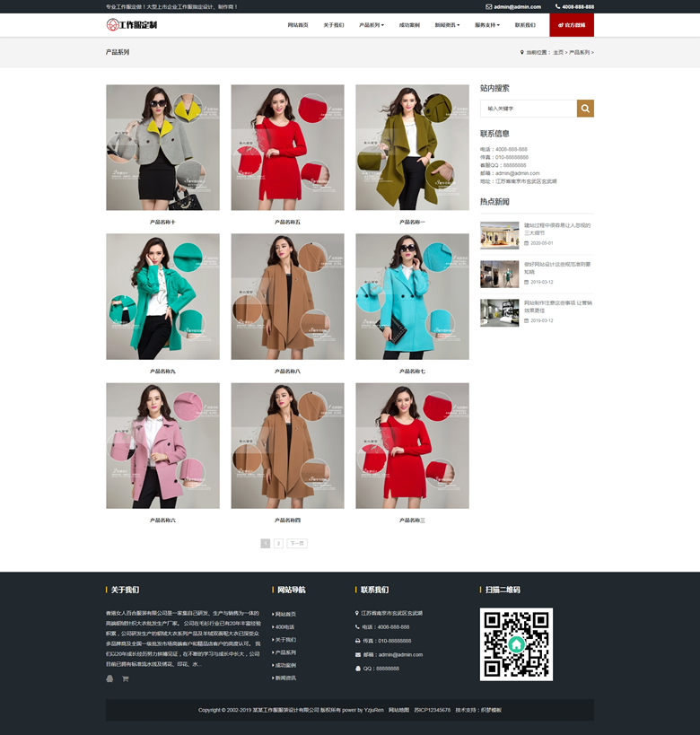Click the red 官方商城 button

pyautogui.click(x=572, y=25)
